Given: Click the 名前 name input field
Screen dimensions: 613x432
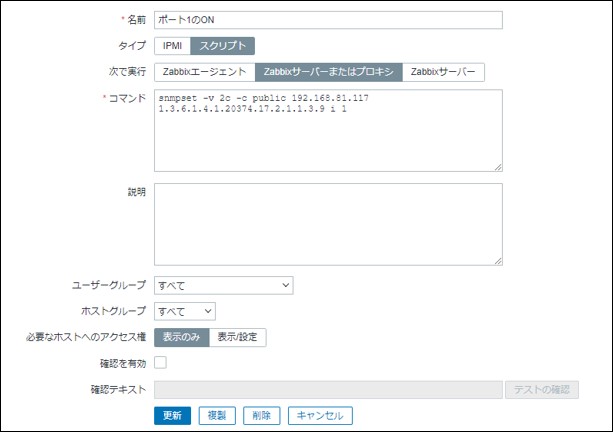Looking at the screenshot, I should (x=328, y=20).
